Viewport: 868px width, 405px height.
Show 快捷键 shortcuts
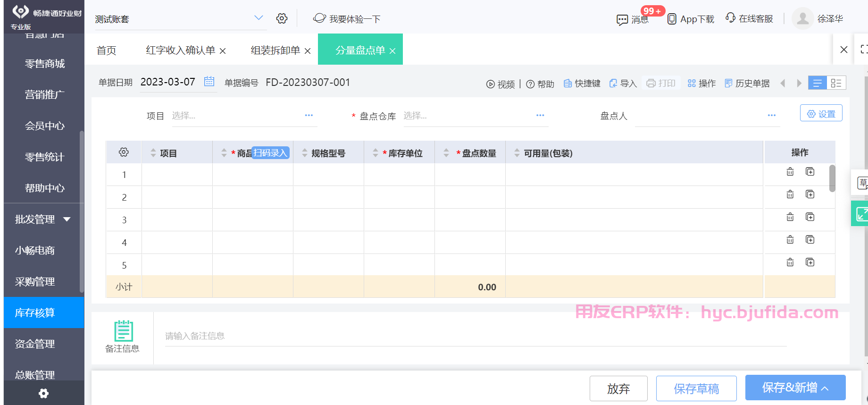pos(582,84)
